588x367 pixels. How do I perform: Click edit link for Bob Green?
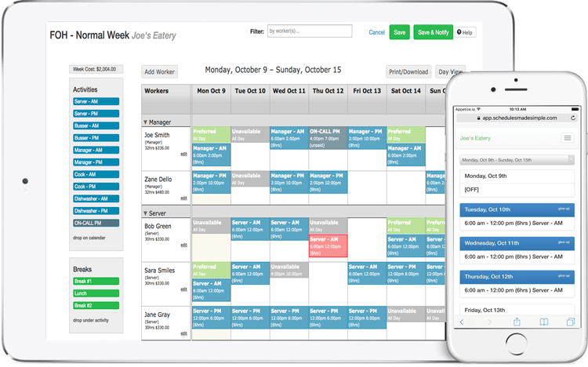pos(183,245)
